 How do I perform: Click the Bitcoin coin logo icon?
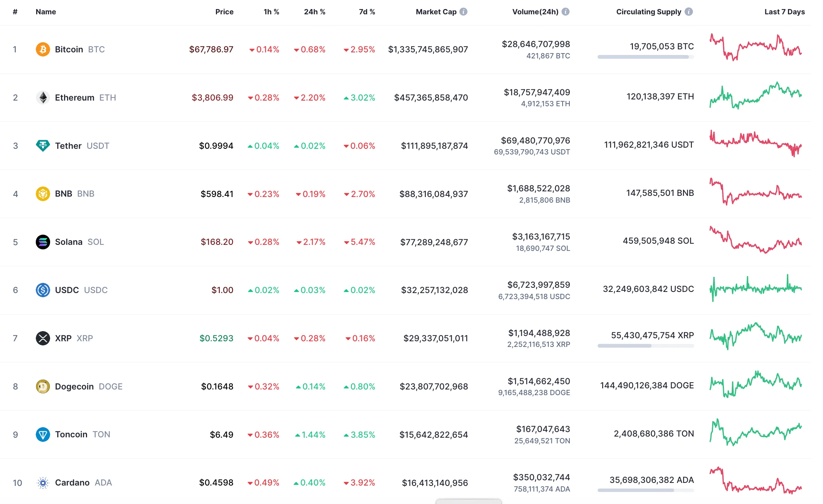(43, 49)
